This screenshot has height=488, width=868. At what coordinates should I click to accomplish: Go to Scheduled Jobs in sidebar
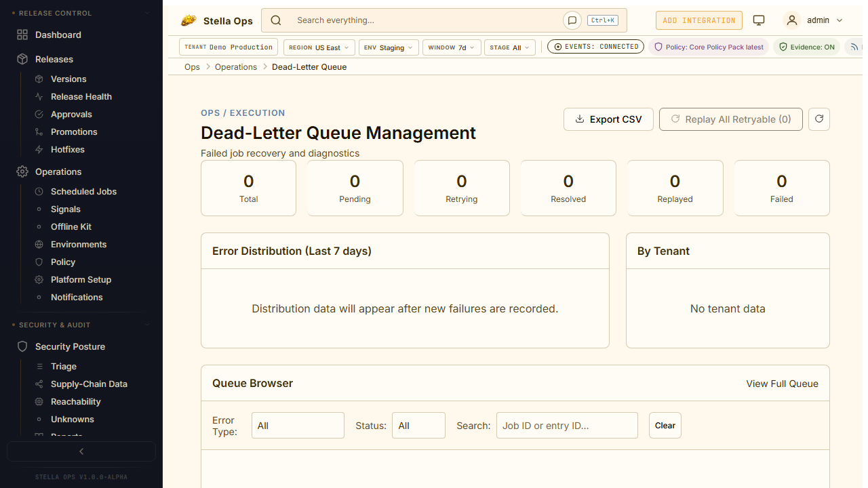[83, 191]
